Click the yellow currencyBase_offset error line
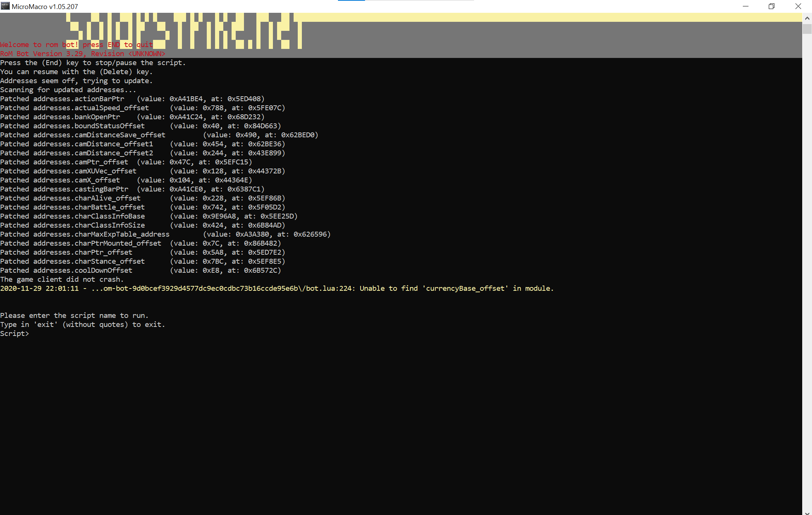The height and width of the screenshot is (515, 812). click(x=277, y=289)
